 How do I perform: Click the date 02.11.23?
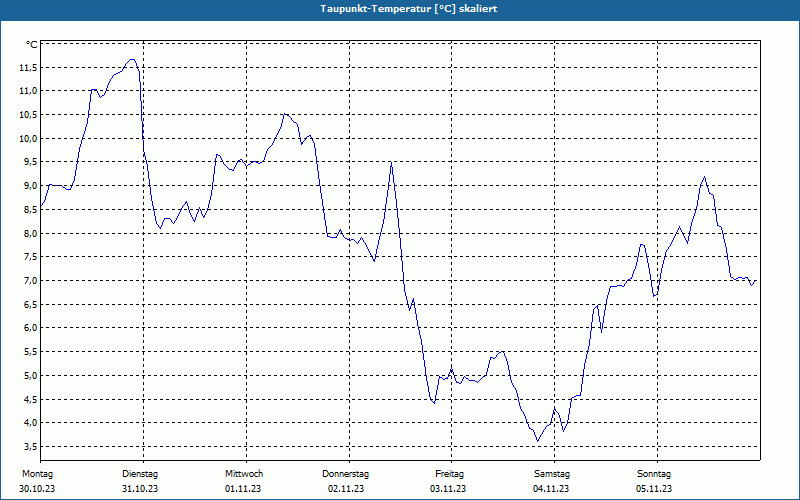point(346,489)
